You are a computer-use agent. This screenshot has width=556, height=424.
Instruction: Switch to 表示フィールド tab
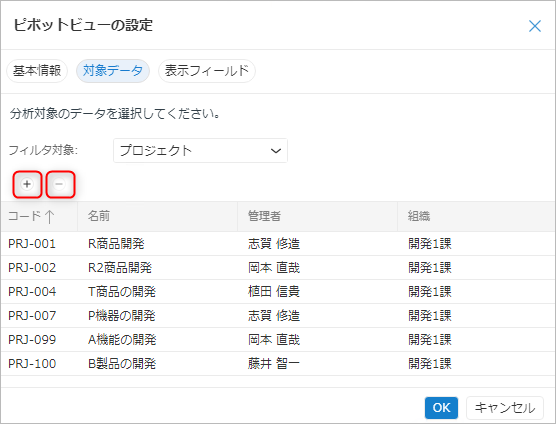click(207, 71)
